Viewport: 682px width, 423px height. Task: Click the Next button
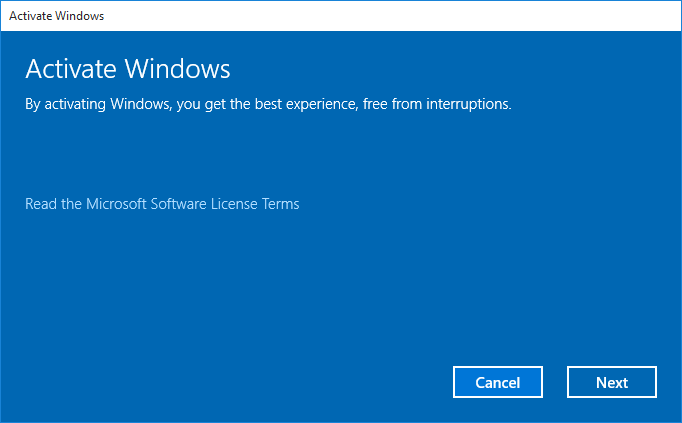point(612,382)
